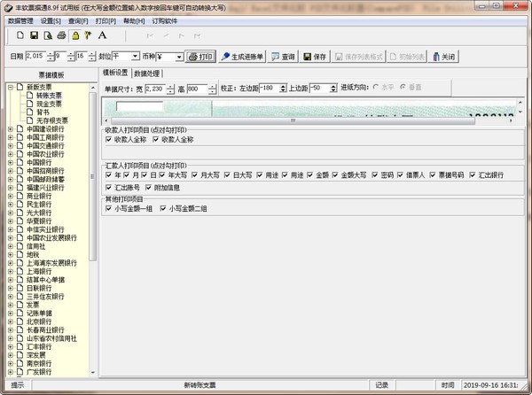Viewport: 532px width, 395px height.
Task: Select the 垂直 paper direction radio
Action: click(403, 87)
